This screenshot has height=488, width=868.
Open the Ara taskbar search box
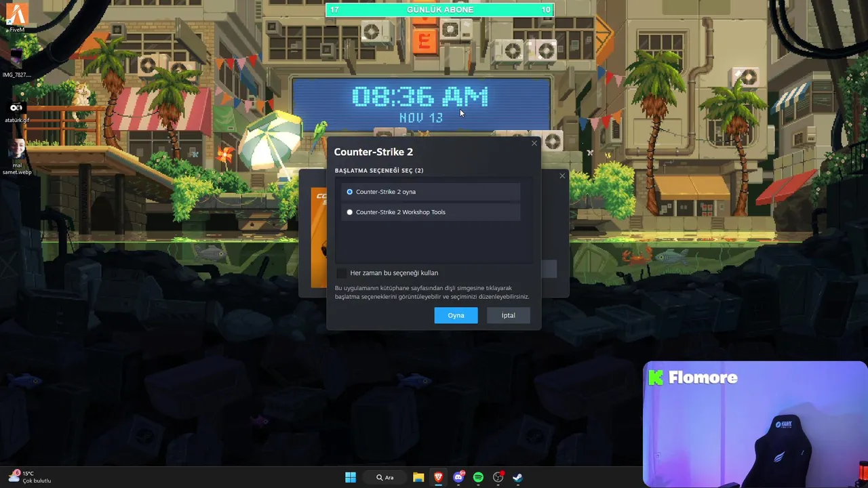(x=385, y=477)
